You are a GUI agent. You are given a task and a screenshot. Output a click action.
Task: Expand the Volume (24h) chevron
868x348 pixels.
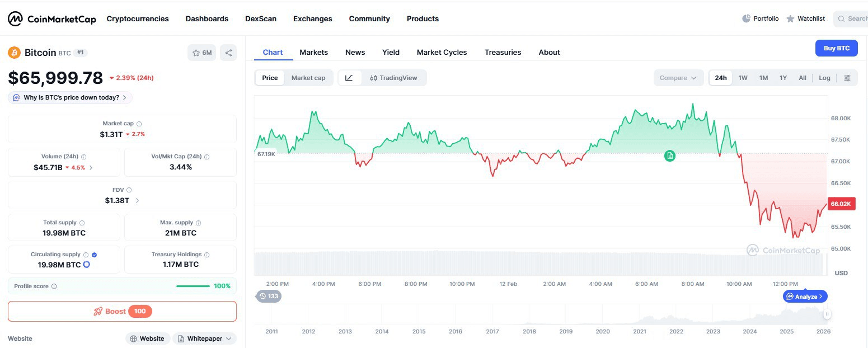[91, 167]
